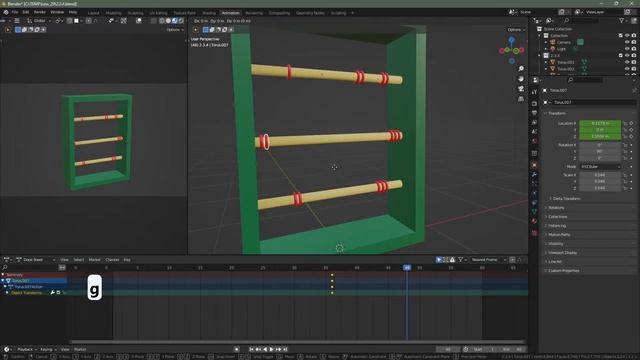Jump to the animation end frame
640x360 pixels.
pos(285,349)
